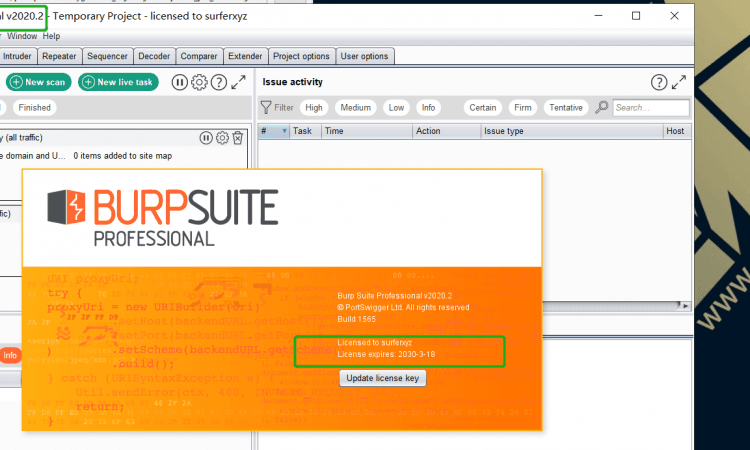The width and height of the screenshot is (750, 450).
Task: Click the Host column header
Action: click(676, 131)
